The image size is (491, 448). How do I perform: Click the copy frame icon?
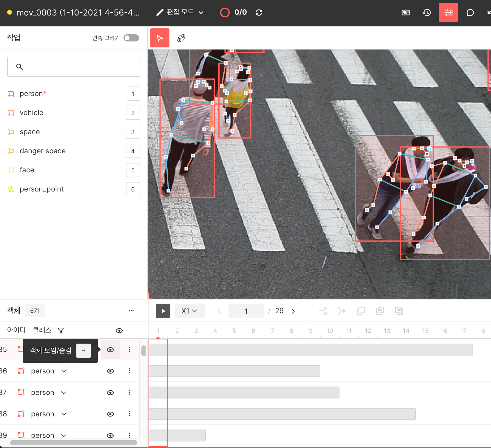tap(361, 311)
